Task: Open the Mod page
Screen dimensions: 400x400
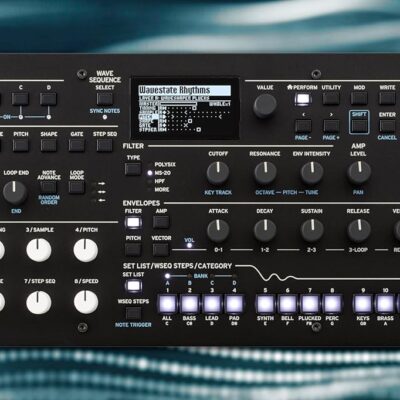Action: point(359,99)
